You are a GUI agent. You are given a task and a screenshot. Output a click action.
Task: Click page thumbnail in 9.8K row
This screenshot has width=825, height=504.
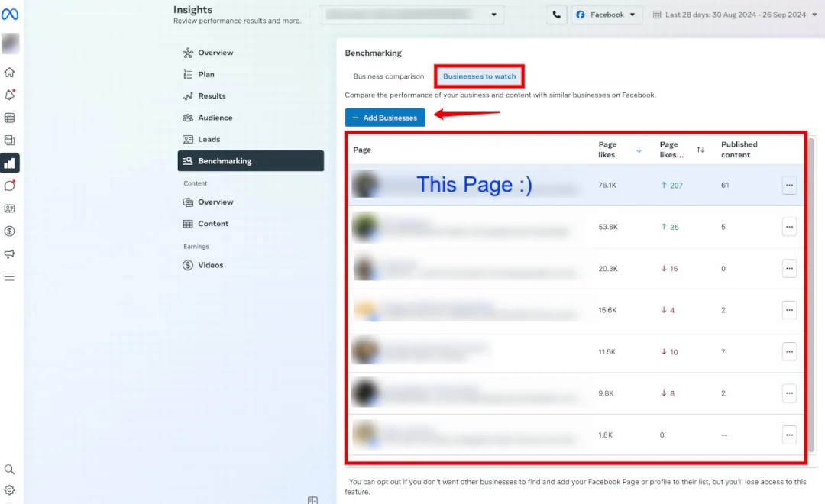coord(365,393)
